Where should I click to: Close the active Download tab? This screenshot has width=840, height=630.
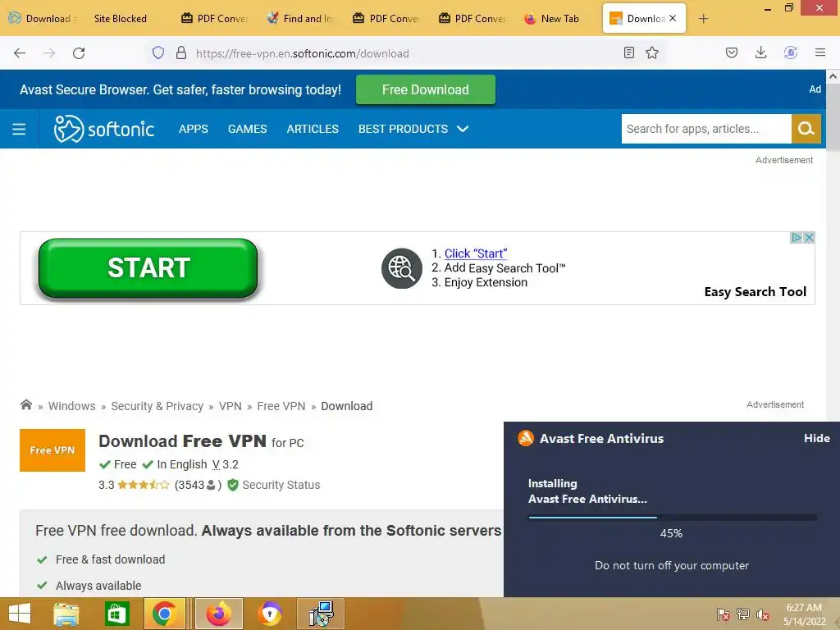pos(673,18)
